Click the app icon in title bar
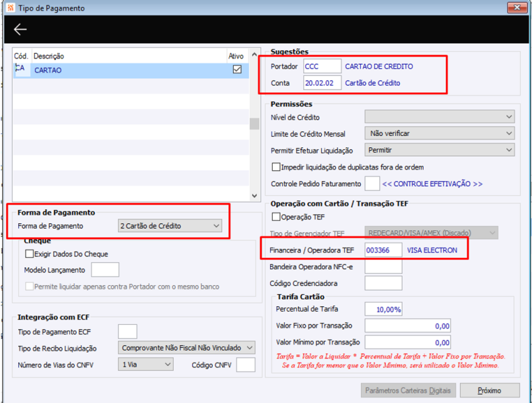The image size is (532, 403). click(x=11, y=7)
